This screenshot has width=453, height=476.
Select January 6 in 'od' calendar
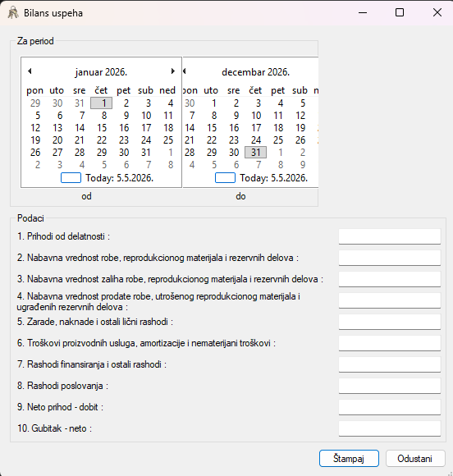coord(60,116)
